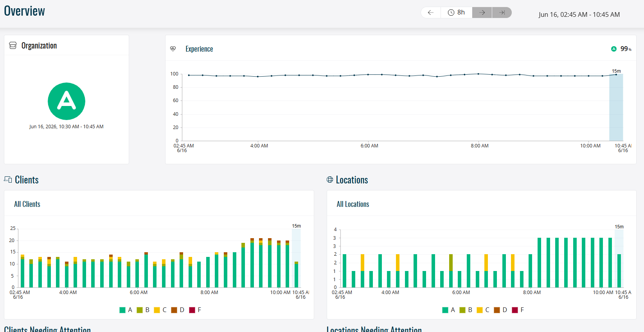This screenshot has width=644, height=332.
Task: Toggle grade C in Clients chart legend
Action: pos(160,310)
